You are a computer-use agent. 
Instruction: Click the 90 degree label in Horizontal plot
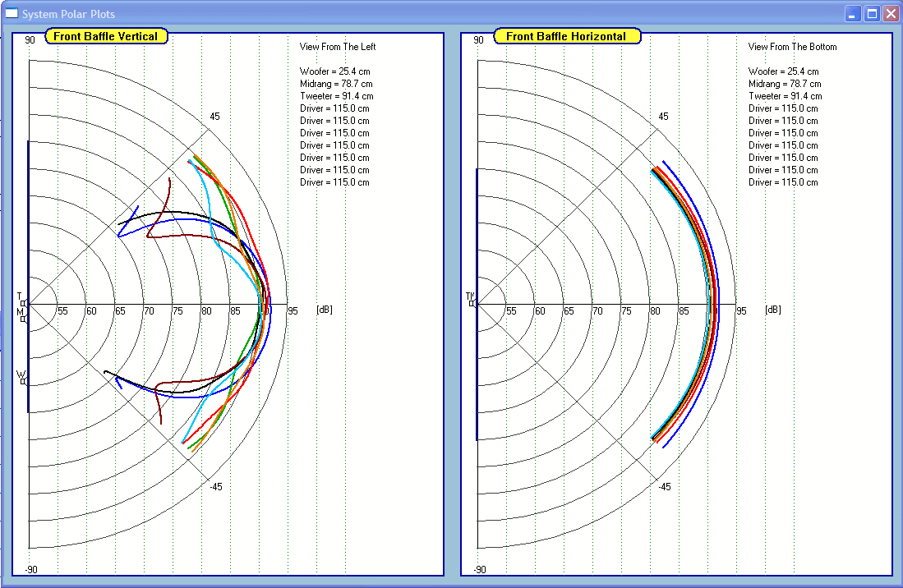478,39
